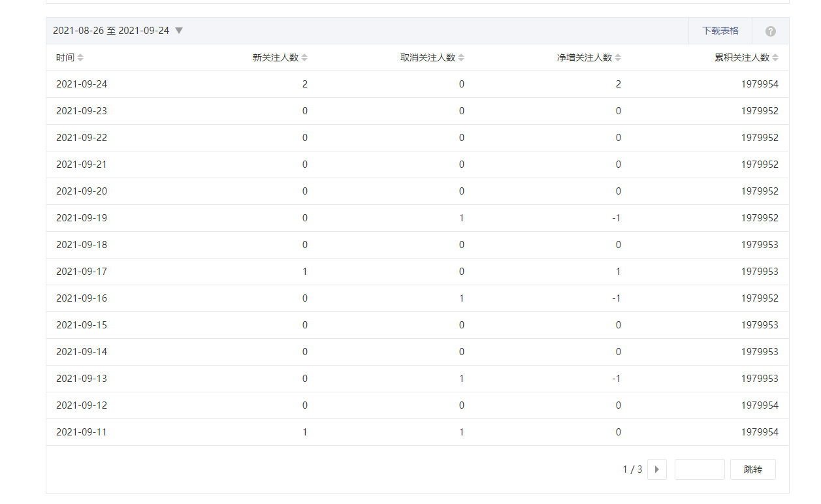The height and width of the screenshot is (504, 821).
Task: Focus the page number input field
Action: pyautogui.click(x=699, y=469)
